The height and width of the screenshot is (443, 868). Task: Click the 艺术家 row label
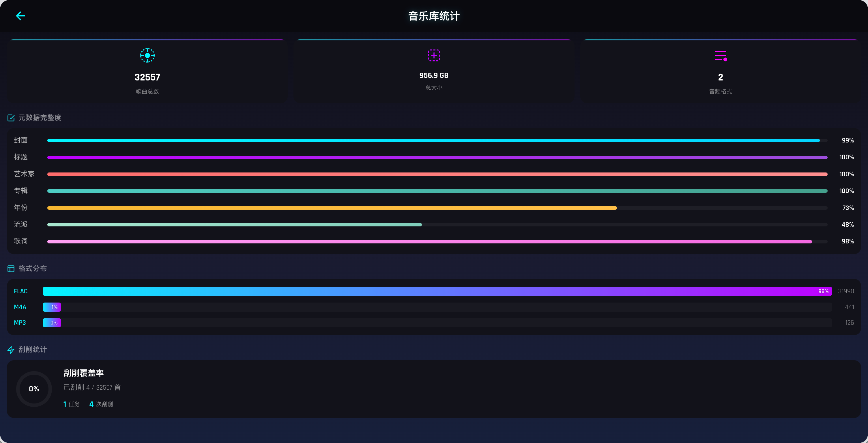24,174
